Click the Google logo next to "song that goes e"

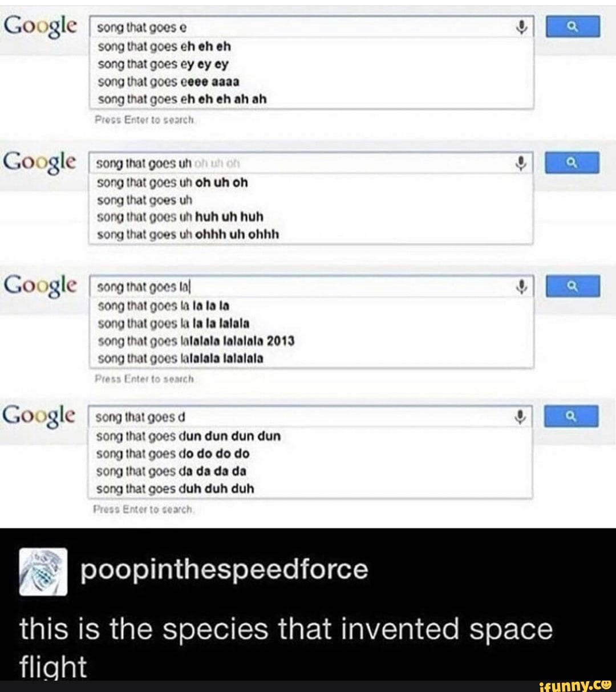(x=40, y=26)
